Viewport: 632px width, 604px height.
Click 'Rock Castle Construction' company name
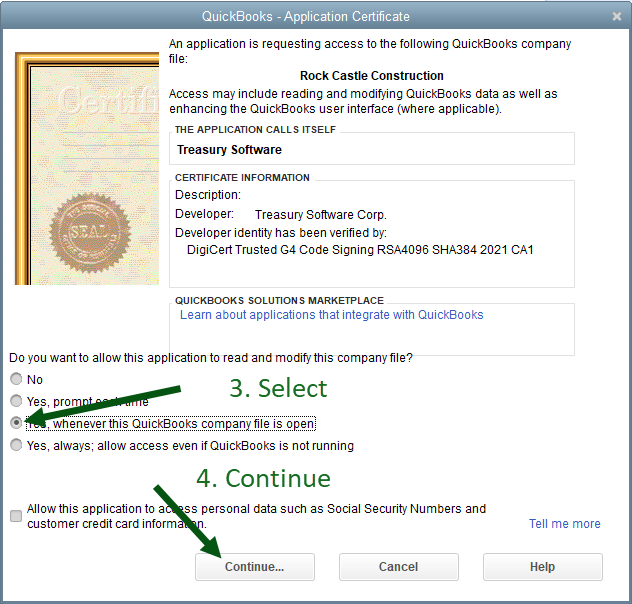(372, 76)
